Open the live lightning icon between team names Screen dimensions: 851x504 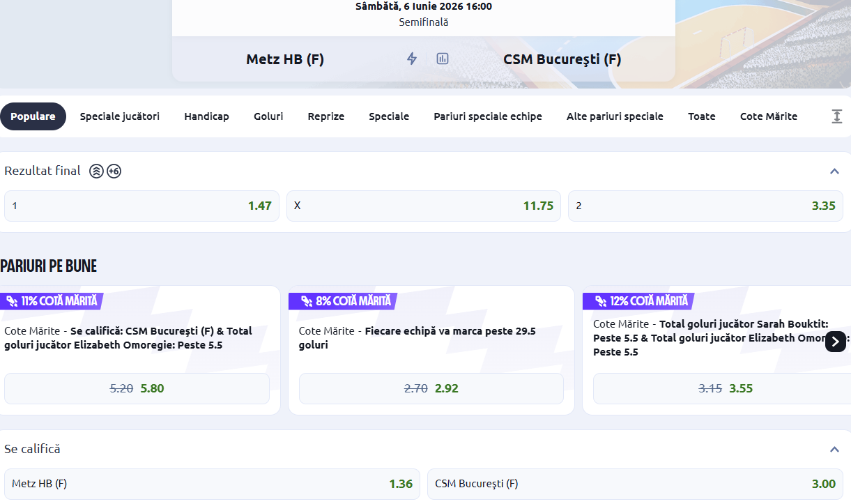[x=412, y=59]
